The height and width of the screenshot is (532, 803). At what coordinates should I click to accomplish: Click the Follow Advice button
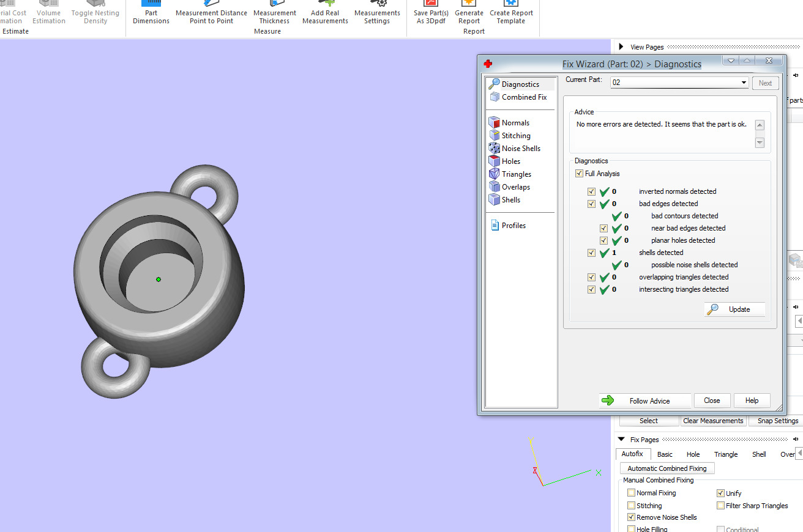[645, 401]
